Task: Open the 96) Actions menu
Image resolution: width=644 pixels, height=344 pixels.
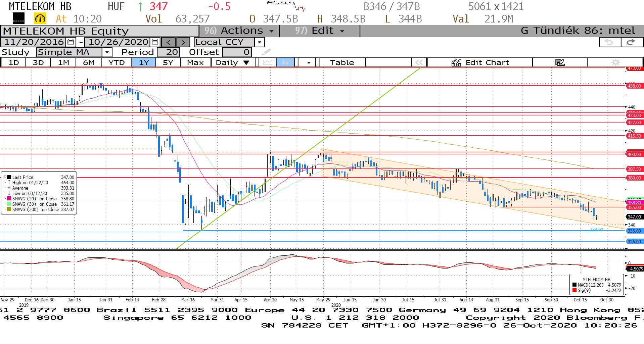Action: tap(239, 31)
